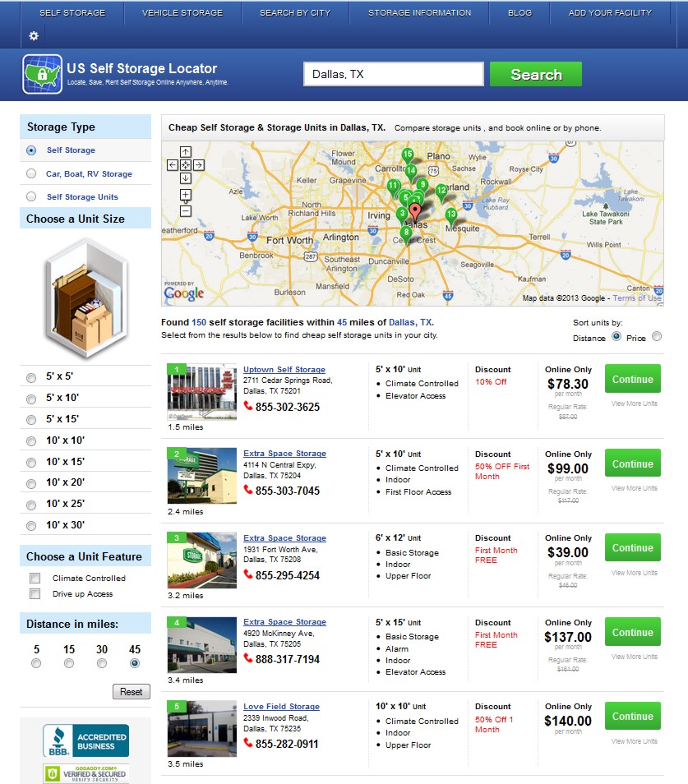Click phone icon beside 888-317-7194
The height and width of the screenshot is (784, 688).
[x=248, y=658]
